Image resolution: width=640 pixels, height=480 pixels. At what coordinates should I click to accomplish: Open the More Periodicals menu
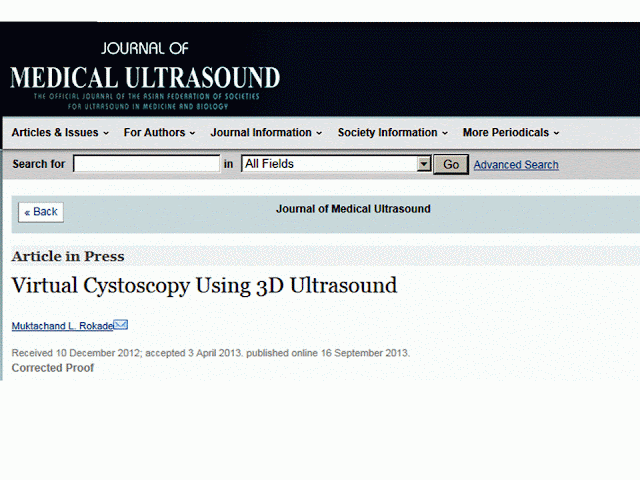[511, 133]
